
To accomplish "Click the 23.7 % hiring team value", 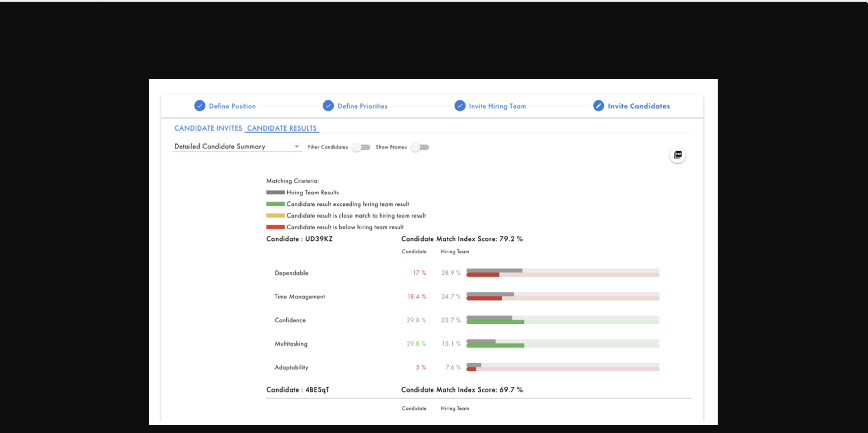I will click(451, 320).
